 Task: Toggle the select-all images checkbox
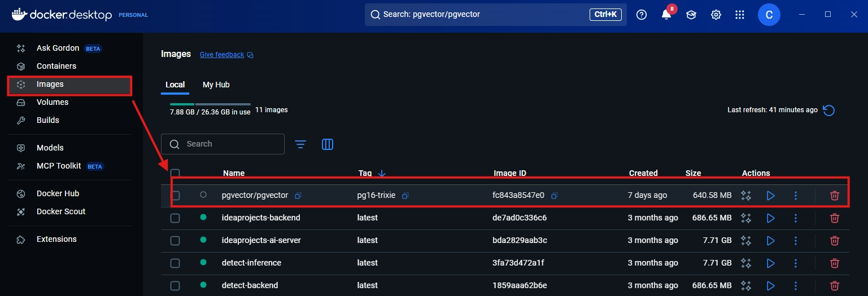click(x=175, y=173)
